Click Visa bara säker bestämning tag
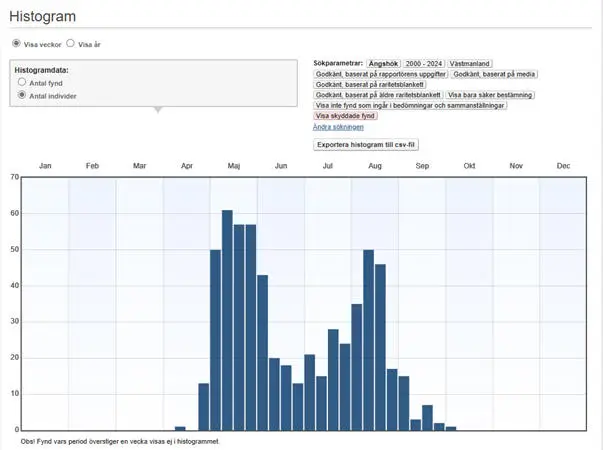The image size is (603, 450). click(x=490, y=95)
